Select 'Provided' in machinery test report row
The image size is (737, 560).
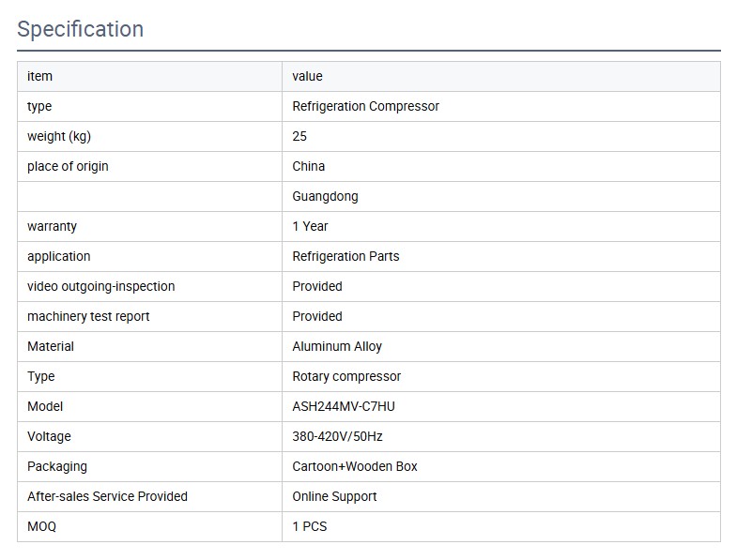click(x=317, y=317)
